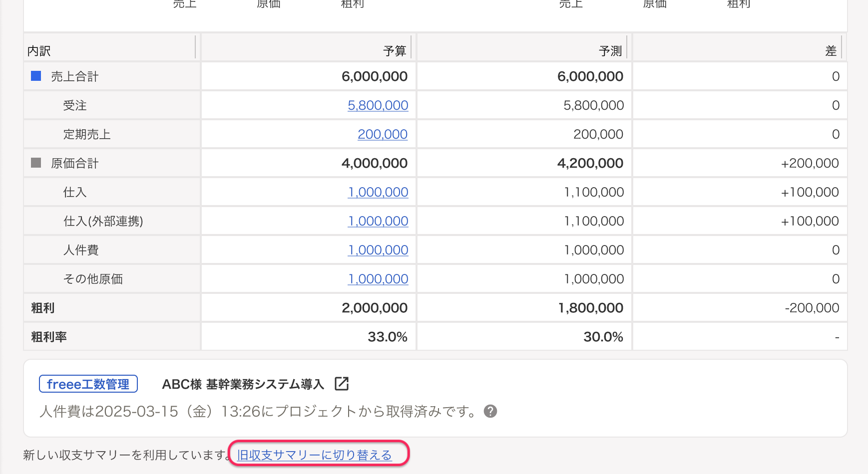Open 定期売上 budget link 200,000
The width and height of the screenshot is (868, 474).
click(383, 134)
